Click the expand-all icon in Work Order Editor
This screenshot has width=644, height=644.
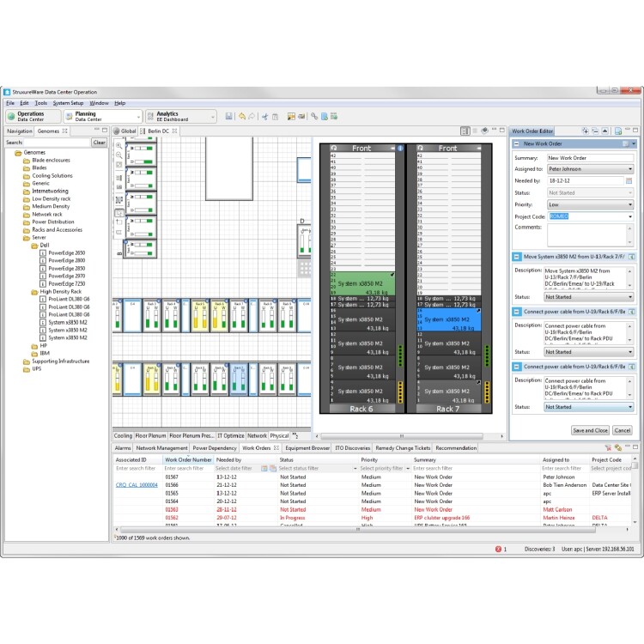(586, 131)
